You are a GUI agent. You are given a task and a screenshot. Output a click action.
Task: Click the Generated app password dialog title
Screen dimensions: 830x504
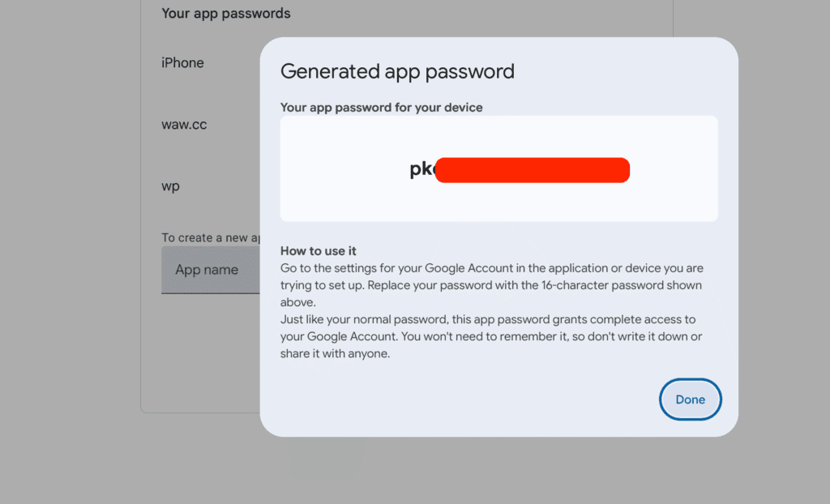396,71
